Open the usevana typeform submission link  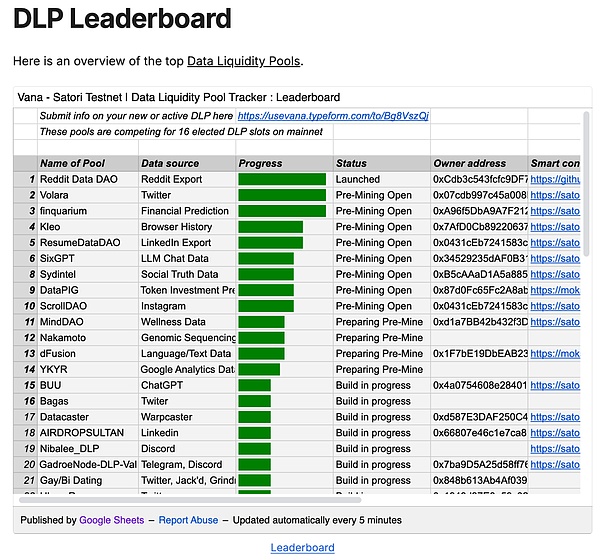333,116
